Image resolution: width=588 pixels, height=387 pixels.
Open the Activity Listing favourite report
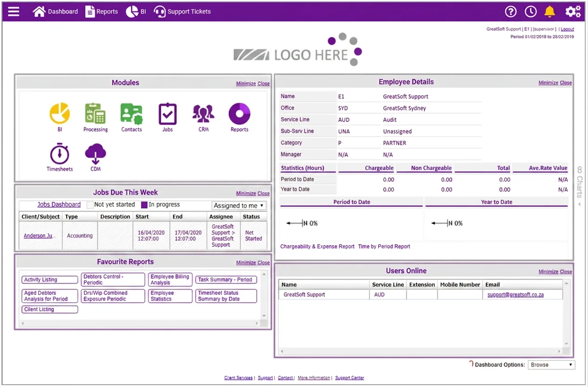pyautogui.click(x=50, y=280)
